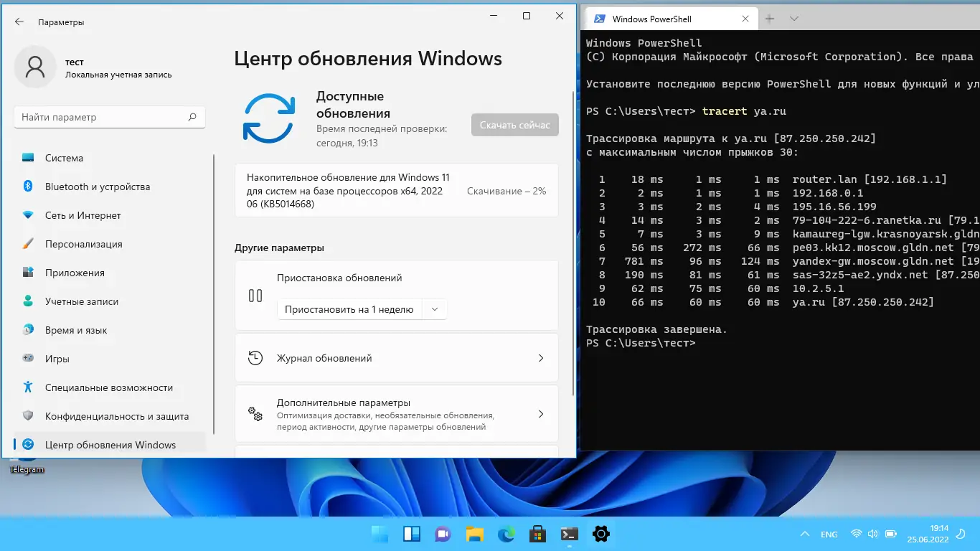
Task: Click the ENG language indicator
Action: coord(829,534)
